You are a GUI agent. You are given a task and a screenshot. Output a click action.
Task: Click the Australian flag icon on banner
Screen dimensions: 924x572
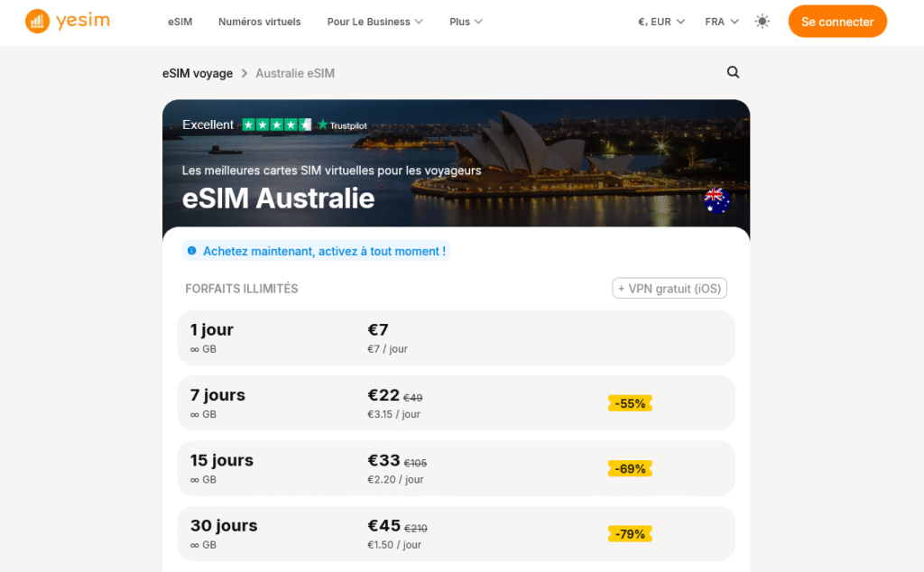(716, 200)
